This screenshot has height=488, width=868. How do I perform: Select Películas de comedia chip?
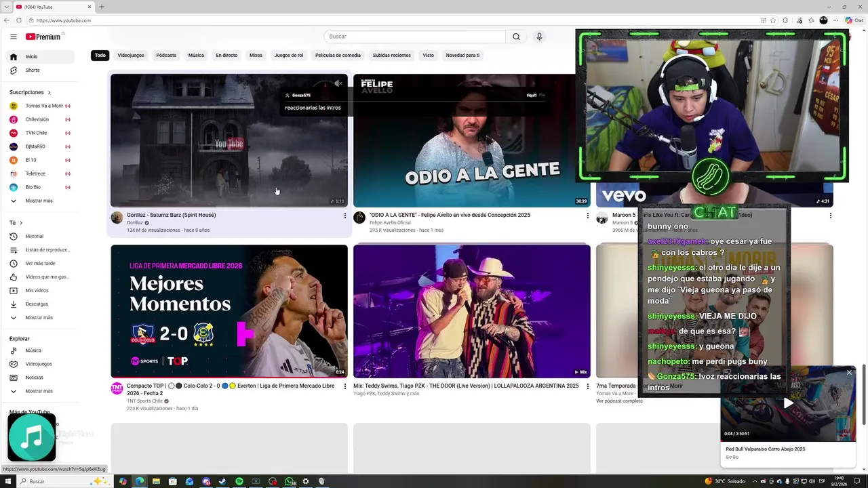point(338,56)
